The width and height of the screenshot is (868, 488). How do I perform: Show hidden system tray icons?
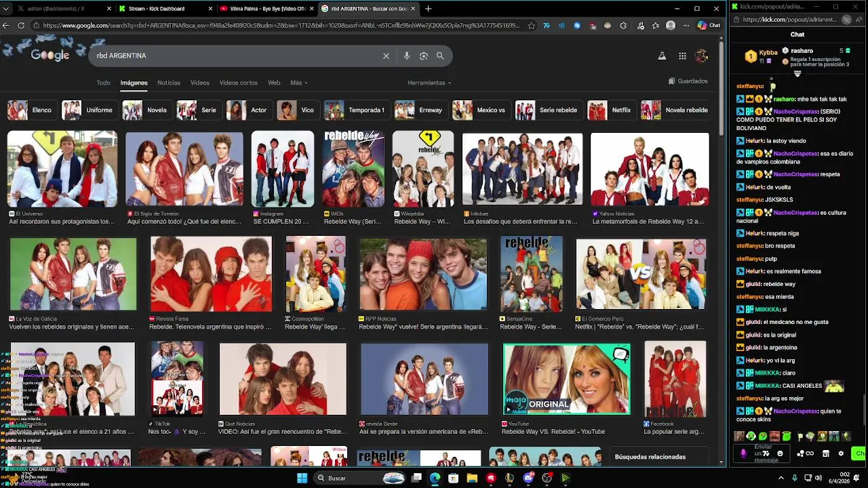[x=781, y=478]
